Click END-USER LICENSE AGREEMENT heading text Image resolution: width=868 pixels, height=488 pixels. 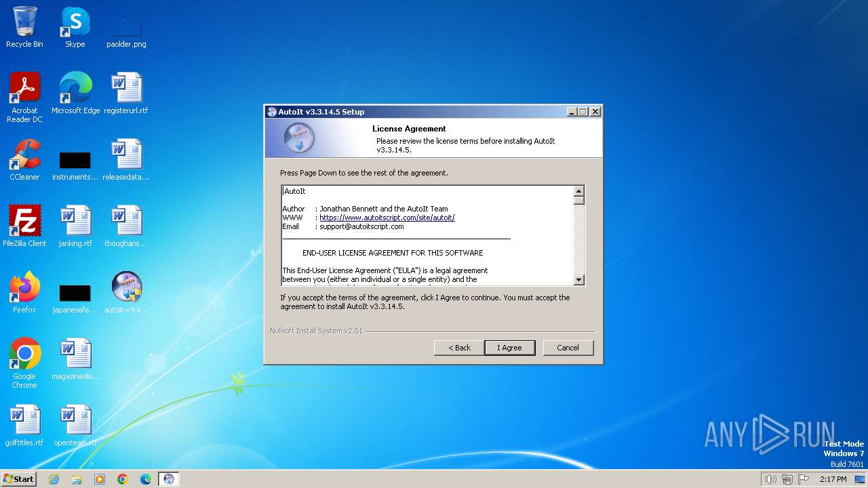pos(393,253)
